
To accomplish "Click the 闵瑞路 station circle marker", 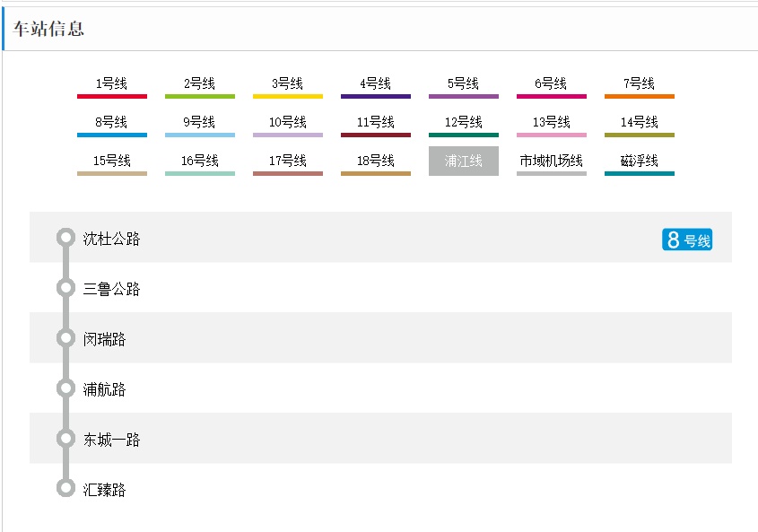I will pos(65,338).
